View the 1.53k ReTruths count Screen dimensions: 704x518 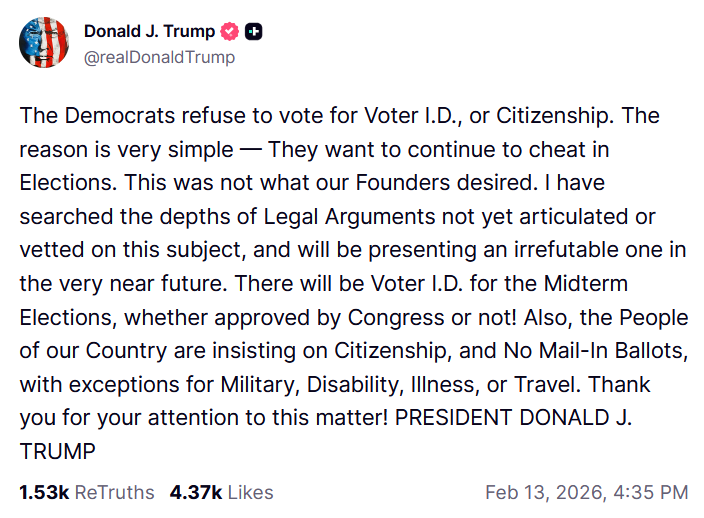pos(44,492)
